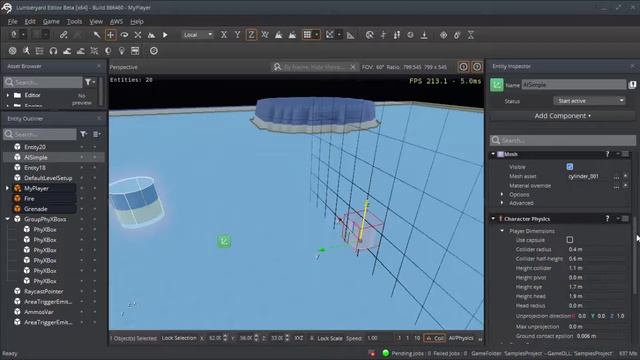This screenshot has width=640, height=360.
Task: Click the AI/Physics button
Action: click(461, 338)
